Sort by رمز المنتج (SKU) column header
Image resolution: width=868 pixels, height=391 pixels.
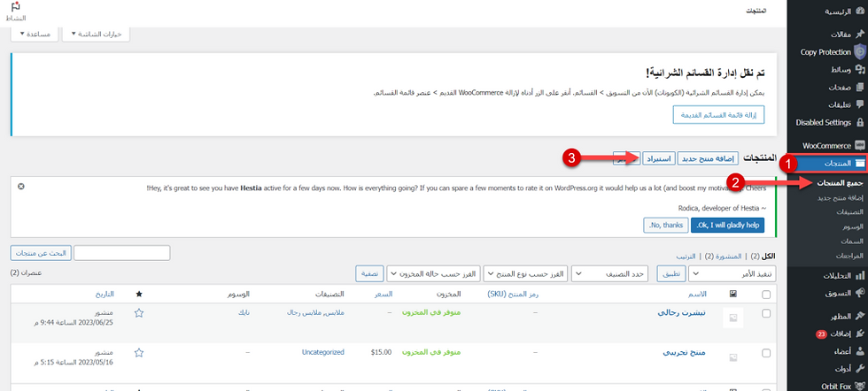[513, 295]
